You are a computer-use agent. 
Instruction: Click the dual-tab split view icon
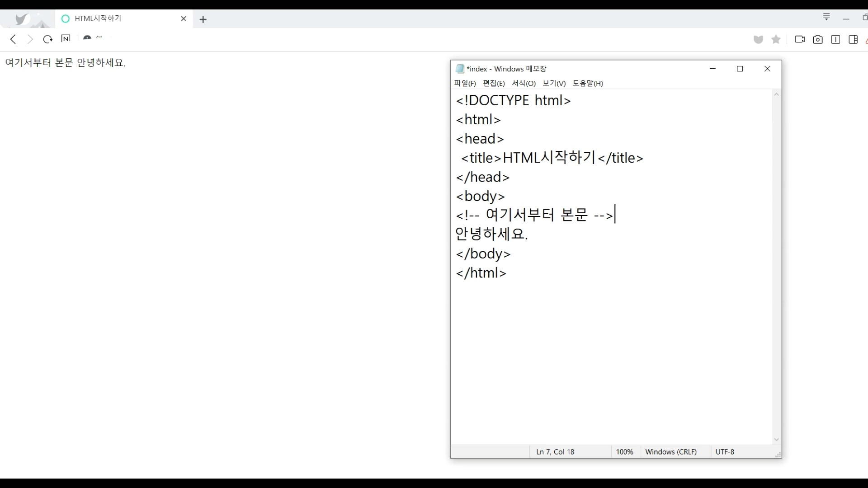[x=835, y=40]
